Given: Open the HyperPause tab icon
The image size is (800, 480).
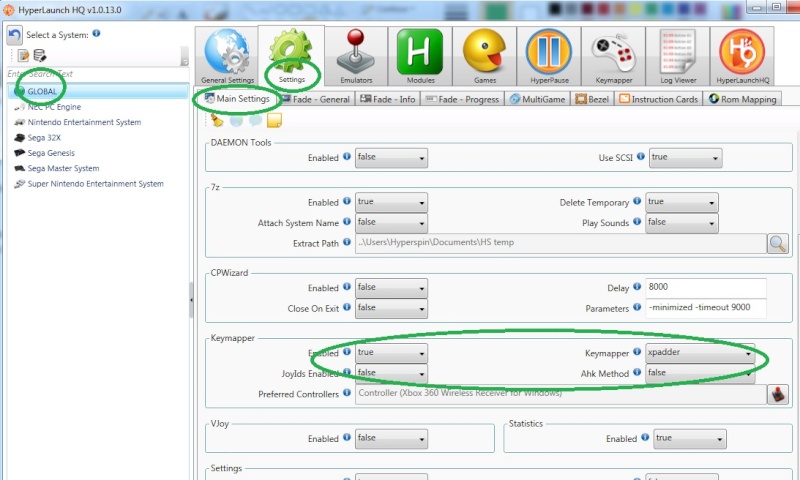Looking at the screenshot, I should coord(549,56).
